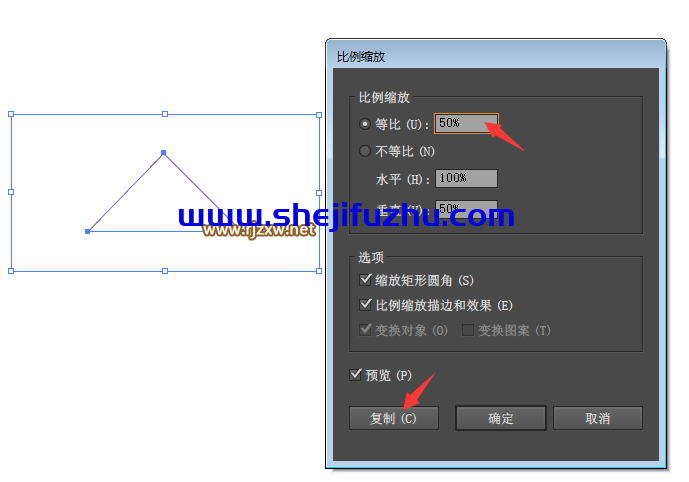Click the top-center bounding box handle
Screen dimensions: 689x482
165,114
